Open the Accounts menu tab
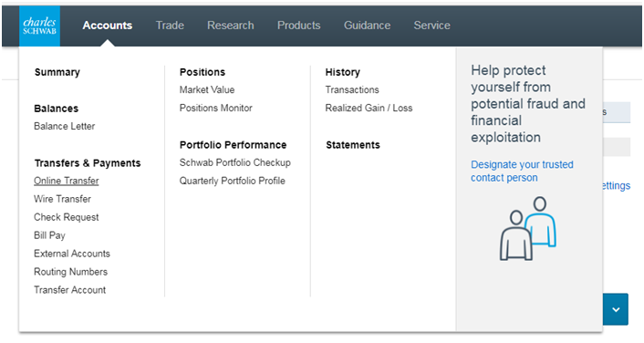The height and width of the screenshot is (343, 644). pos(108,26)
